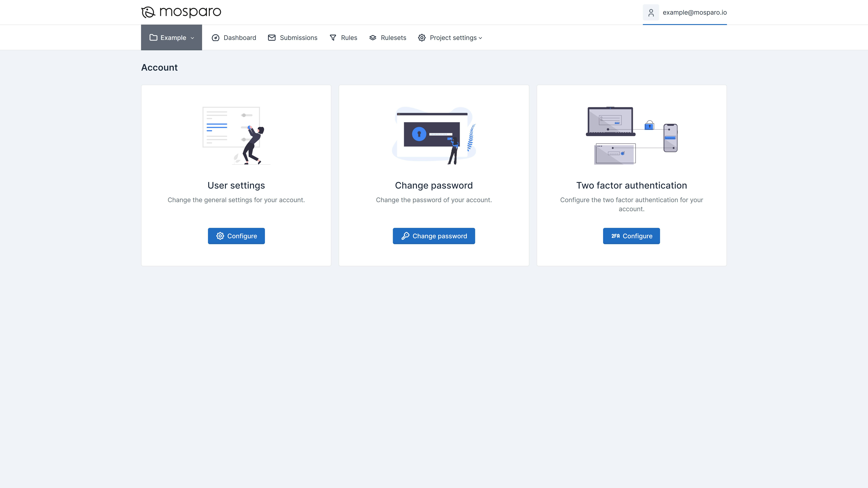Image resolution: width=868 pixels, height=488 pixels.
Task: Click 'Configure the two factor authentication' description
Action: point(631,204)
